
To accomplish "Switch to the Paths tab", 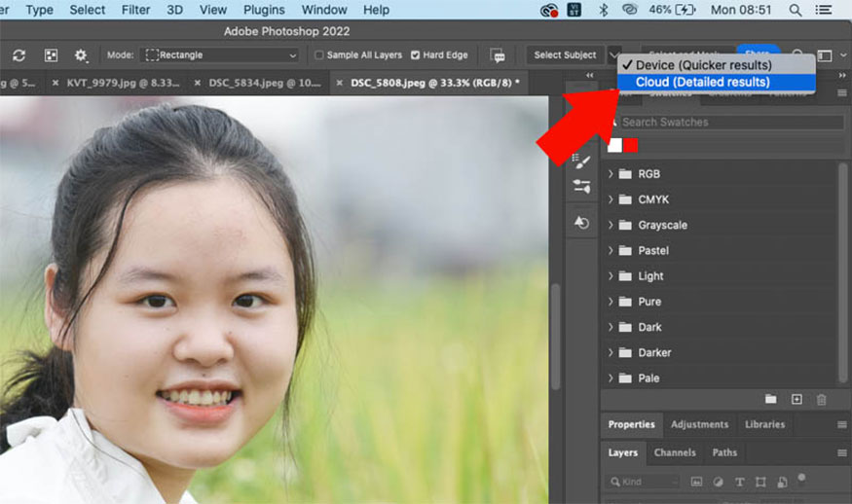I will coord(724,452).
